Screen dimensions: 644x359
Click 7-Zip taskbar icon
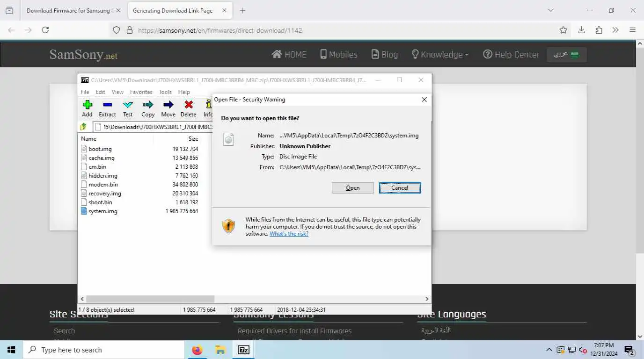(x=243, y=350)
